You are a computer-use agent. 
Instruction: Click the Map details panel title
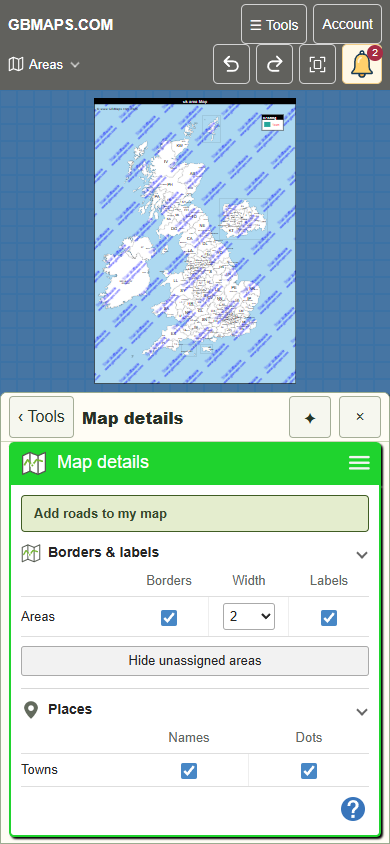[x=132, y=418]
